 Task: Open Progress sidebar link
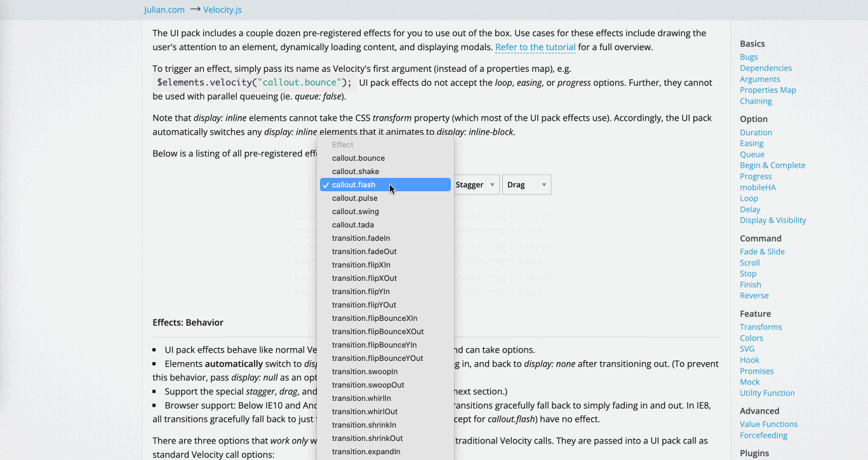(x=756, y=177)
